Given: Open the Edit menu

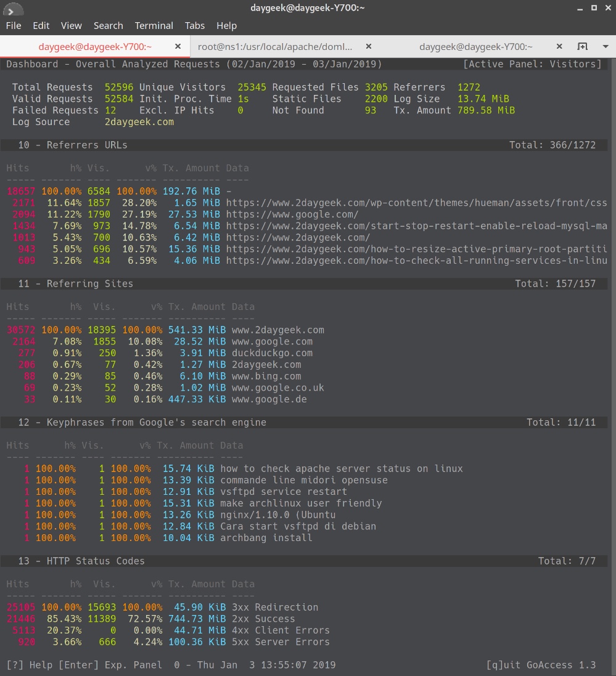Looking at the screenshot, I should tap(41, 26).
